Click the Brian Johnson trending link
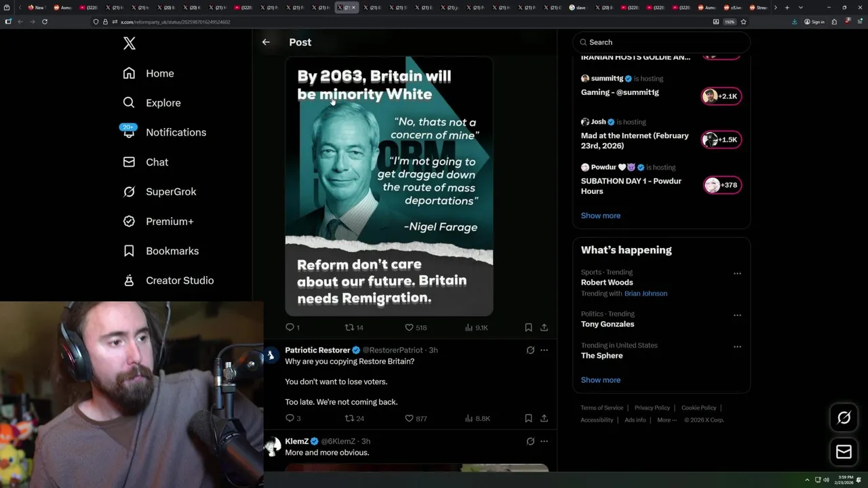Image resolution: width=868 pixels, height=488 pixels. click(646, 293)
